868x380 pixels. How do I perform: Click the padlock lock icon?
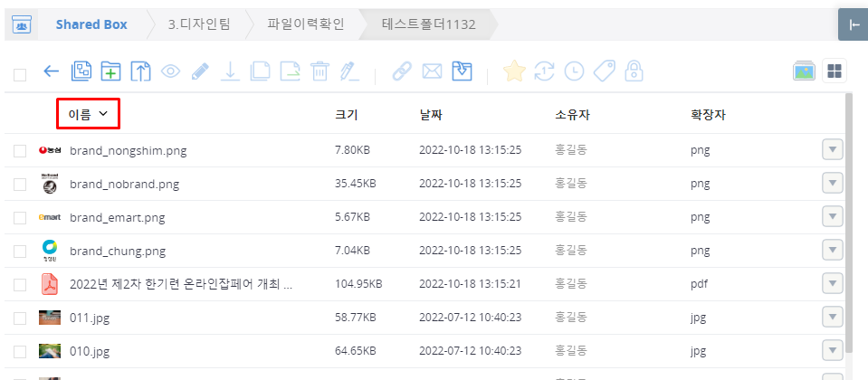pos(634,71)
